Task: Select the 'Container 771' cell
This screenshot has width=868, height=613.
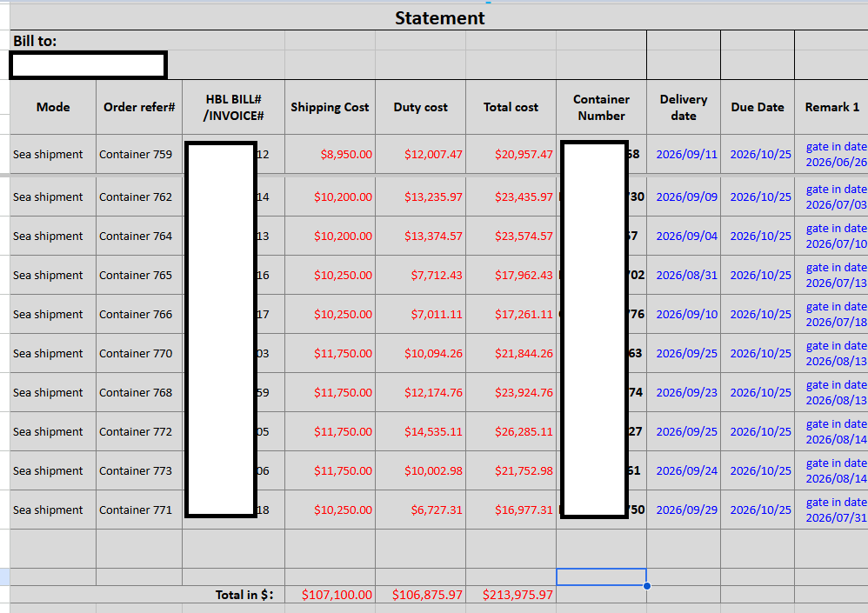Action: point(139,510)
